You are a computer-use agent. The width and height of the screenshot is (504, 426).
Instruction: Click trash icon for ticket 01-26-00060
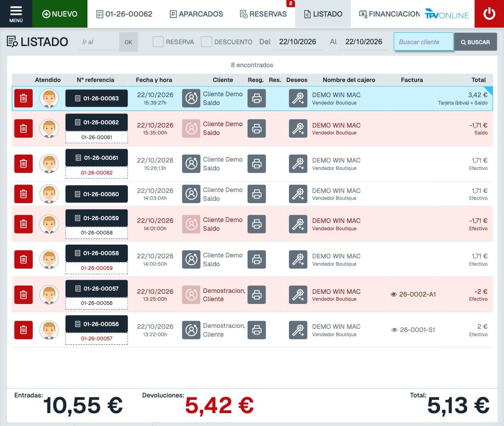click(23, 194)
